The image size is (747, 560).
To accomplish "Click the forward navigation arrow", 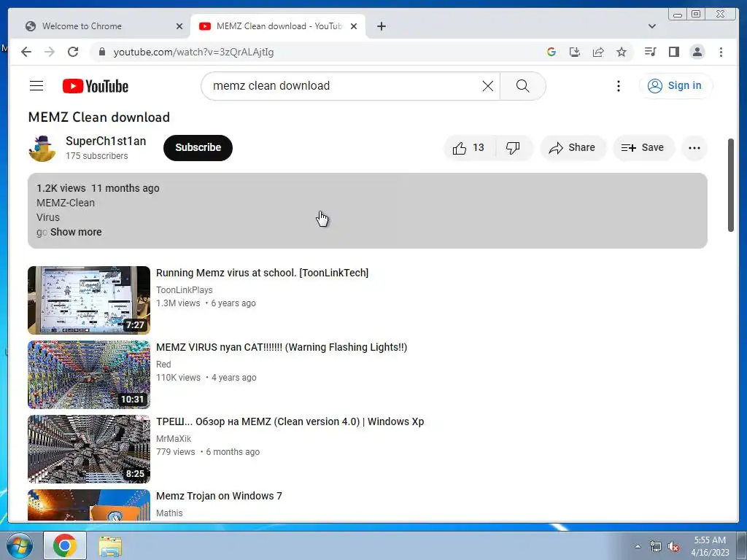I will point(50,52).
